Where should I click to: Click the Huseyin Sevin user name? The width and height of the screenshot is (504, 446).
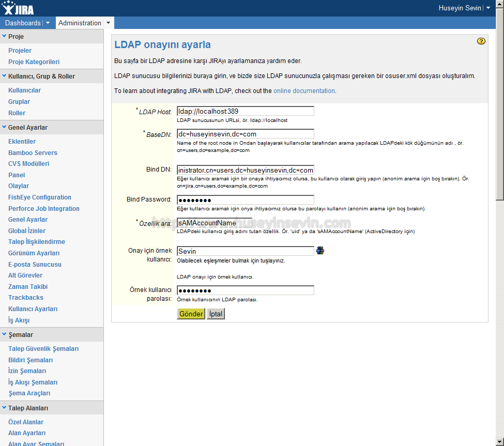click(460, 8)
